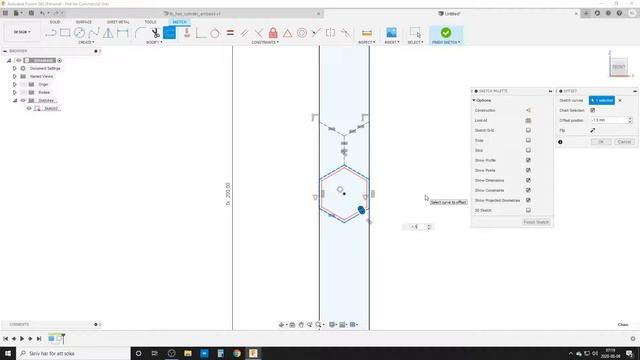This screenshot has width=640, height=360.
Task: Select the Sketch Dimension tool
Action: 122,33
